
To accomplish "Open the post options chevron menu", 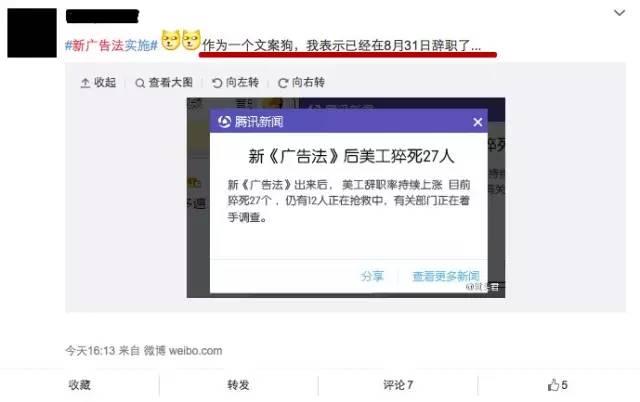I will [619, 13].
